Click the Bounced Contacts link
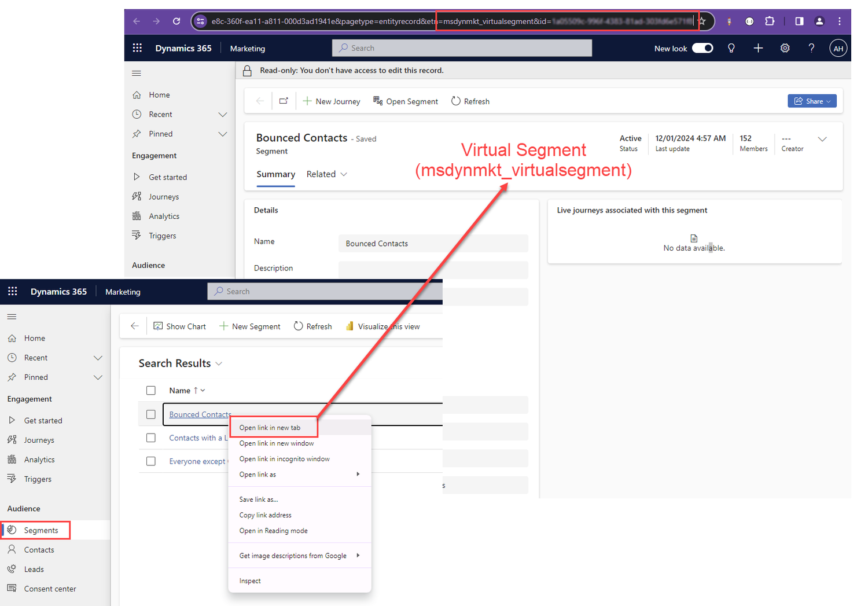The height and width of the screenshot is (606, 868). click(200, 414)
